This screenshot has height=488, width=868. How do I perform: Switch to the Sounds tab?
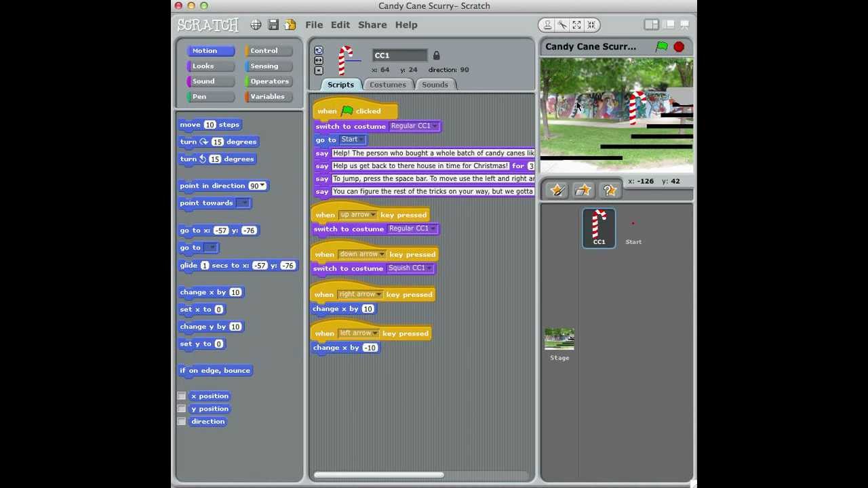(x=435, y=85)
